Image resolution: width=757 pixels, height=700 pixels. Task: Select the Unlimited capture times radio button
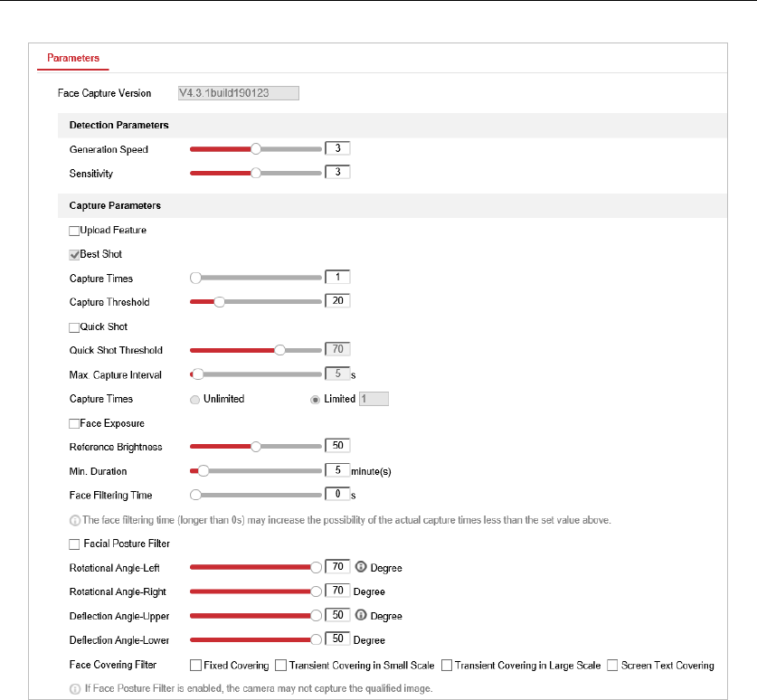[195, 400]
